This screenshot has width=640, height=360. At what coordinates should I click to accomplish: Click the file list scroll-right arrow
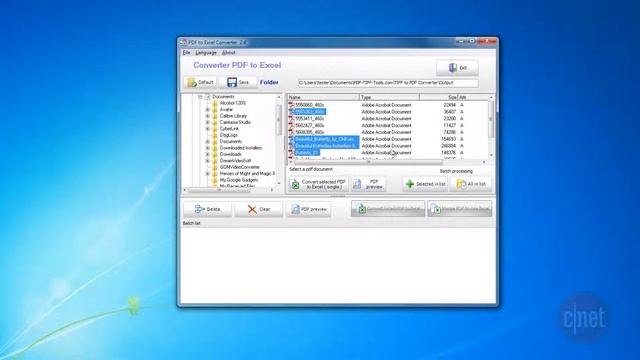(484, 162)
